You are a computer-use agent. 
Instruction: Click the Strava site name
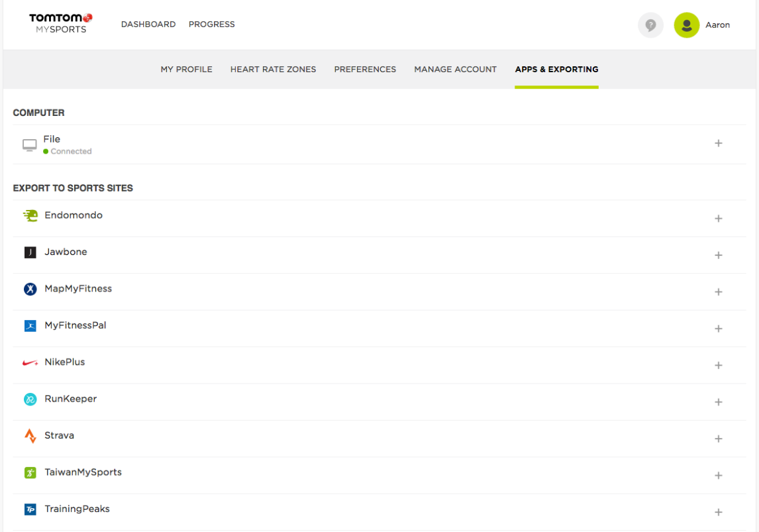[60, 435]
